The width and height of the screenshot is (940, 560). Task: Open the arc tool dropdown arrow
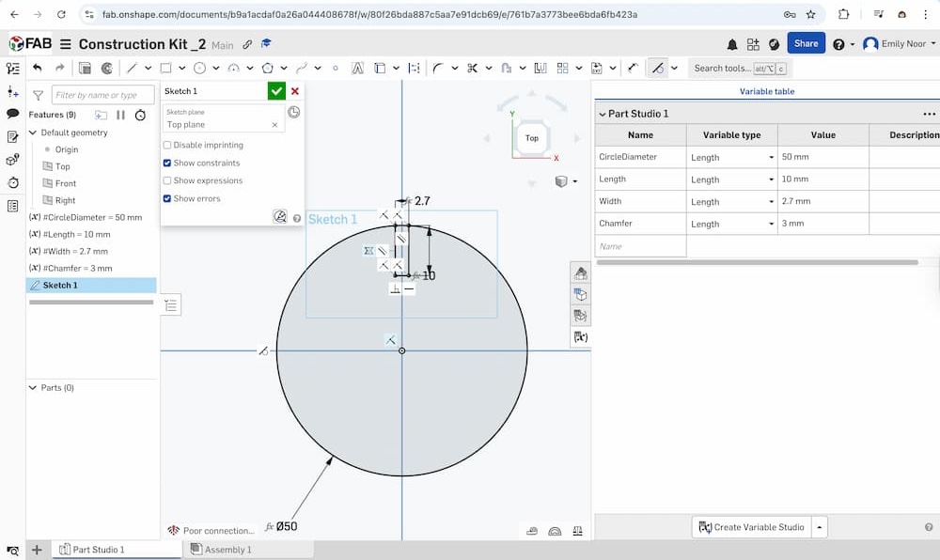pos(250,69)
